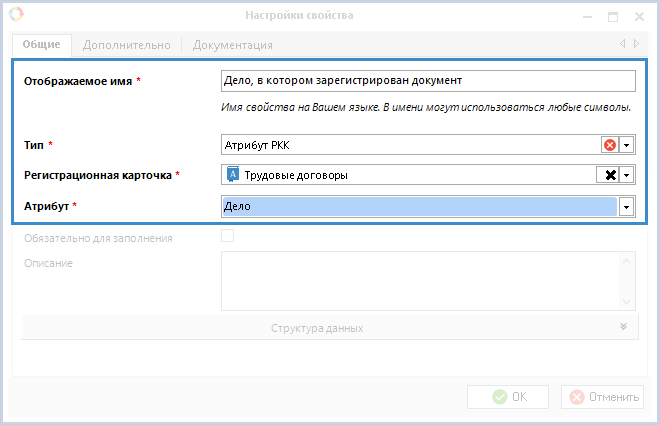Toggle the Обязательно для заполнения checkbox
The height and width of the screenshot is (425, 660).
tap(227, 237)
